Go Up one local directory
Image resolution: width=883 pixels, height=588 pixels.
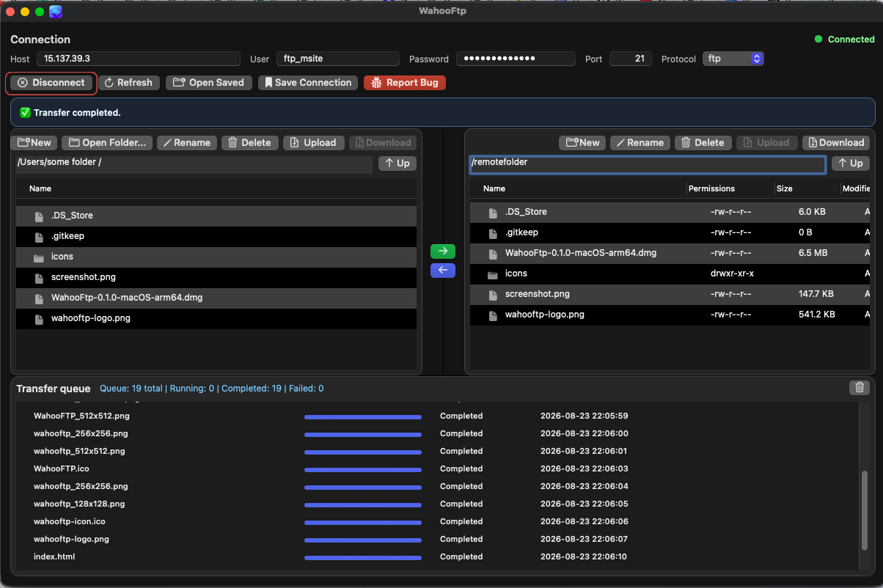tap(397, 163)
